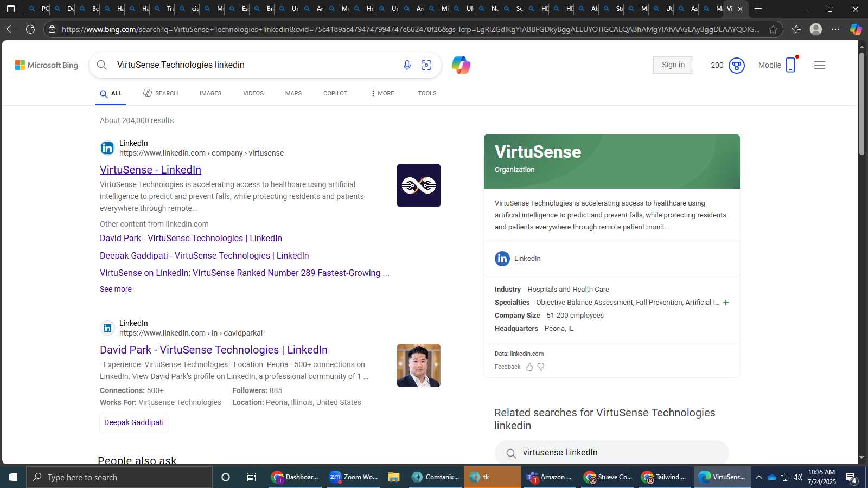Open Copilot icon beside search box
Image resolution: width=868 pixels, height=488 pixels.
(461, 65)
